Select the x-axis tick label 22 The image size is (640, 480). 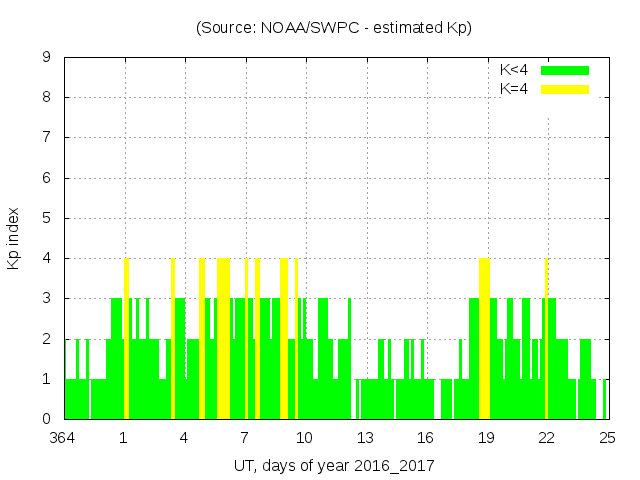(546, 437)
